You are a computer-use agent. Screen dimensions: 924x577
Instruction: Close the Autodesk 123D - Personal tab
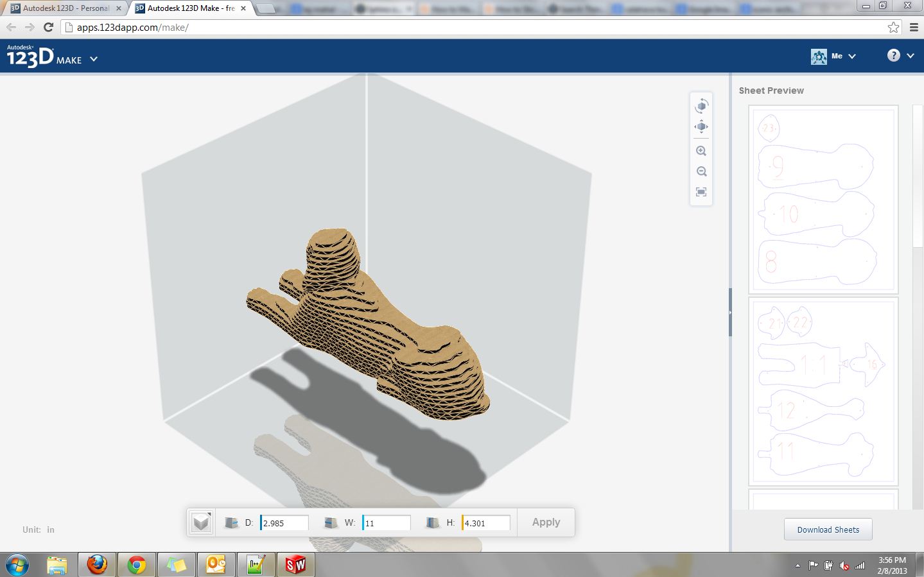[119, 8]
